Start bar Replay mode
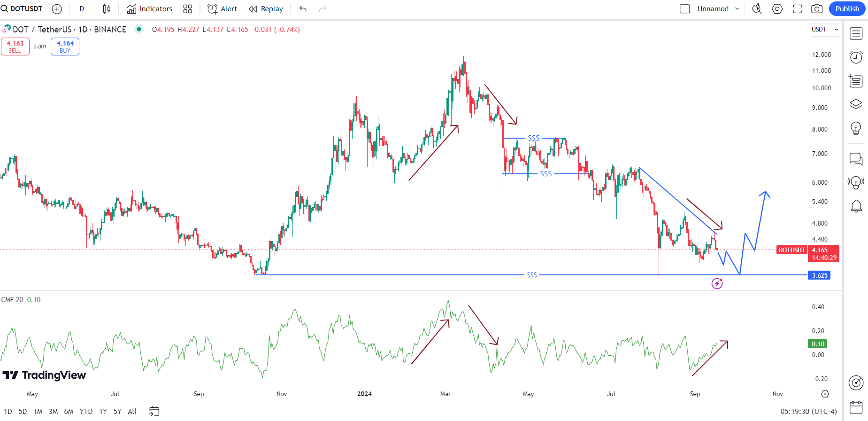Screen dimensions: 868x421 (266, 9)
